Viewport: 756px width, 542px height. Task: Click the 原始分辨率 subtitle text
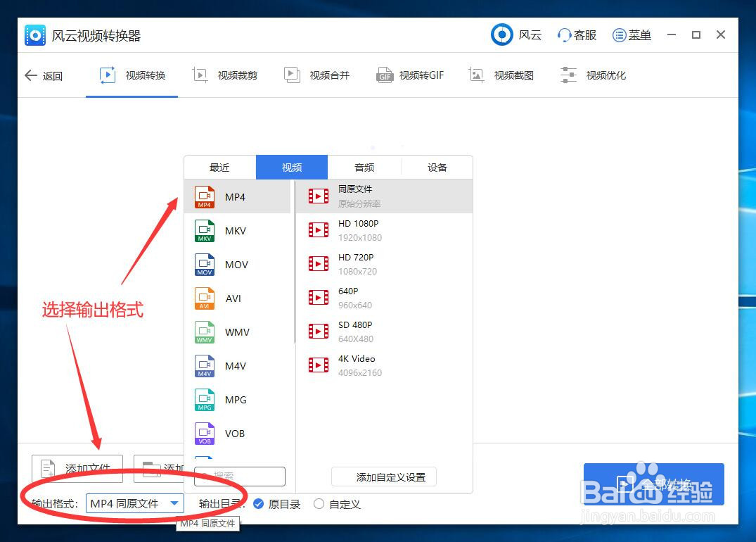(359, 203)
